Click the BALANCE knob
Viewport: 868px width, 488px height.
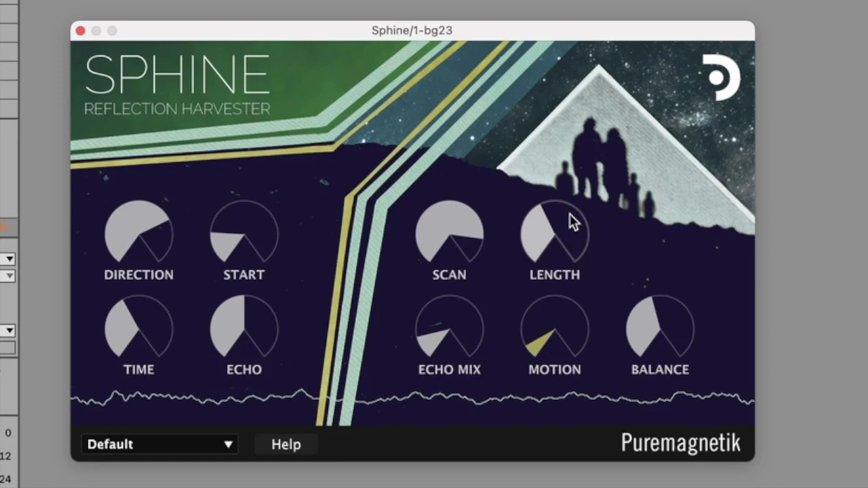660,327
